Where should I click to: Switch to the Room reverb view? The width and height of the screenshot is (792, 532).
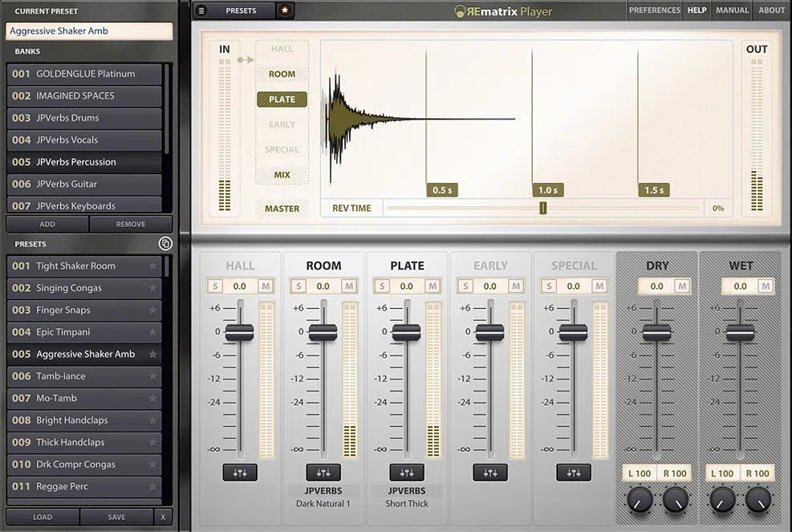(x=282, y=74)
